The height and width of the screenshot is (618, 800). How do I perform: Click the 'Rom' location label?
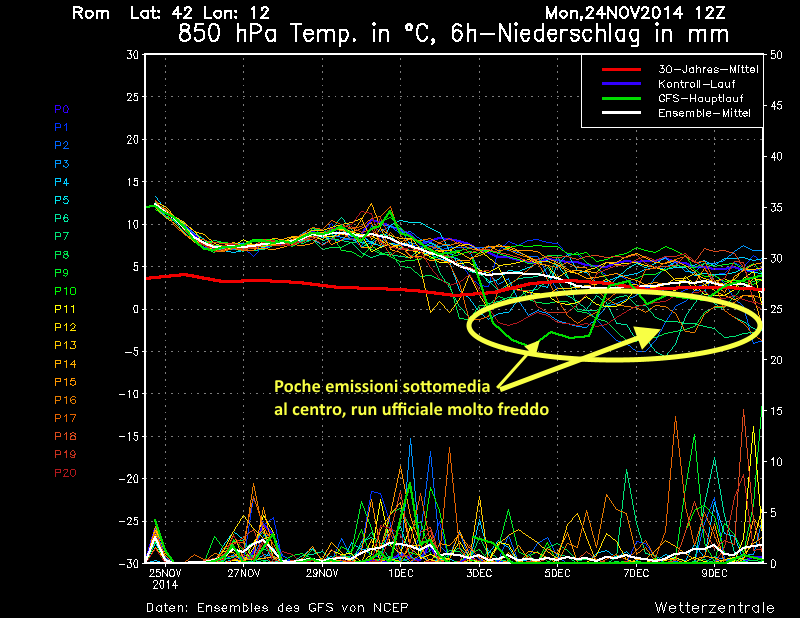tap(91, 13)
